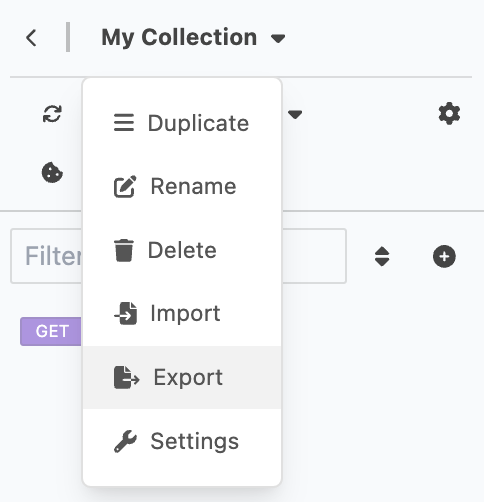Viewport: 484px width, 502px height.
Task: Click the Export file arrow icon
Action: pos(126,377)
